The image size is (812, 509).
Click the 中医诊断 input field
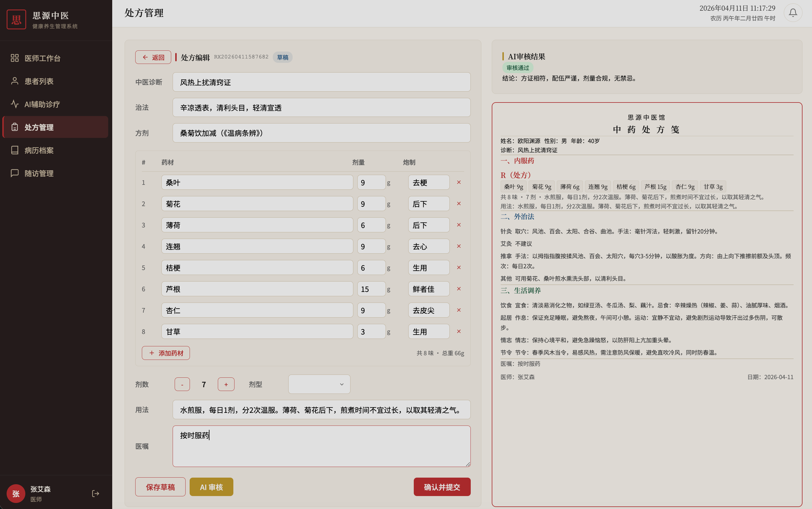[321, 82]
